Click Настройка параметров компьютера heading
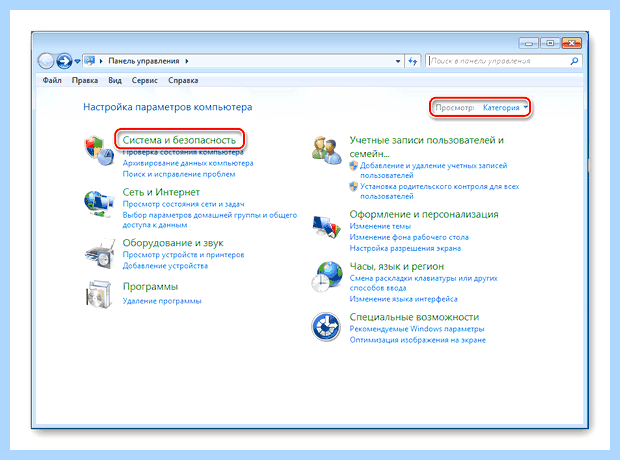 point(168,107)
